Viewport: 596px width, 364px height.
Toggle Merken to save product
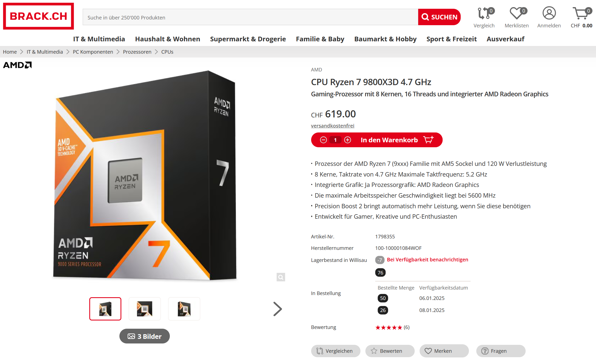coord(444,351)
